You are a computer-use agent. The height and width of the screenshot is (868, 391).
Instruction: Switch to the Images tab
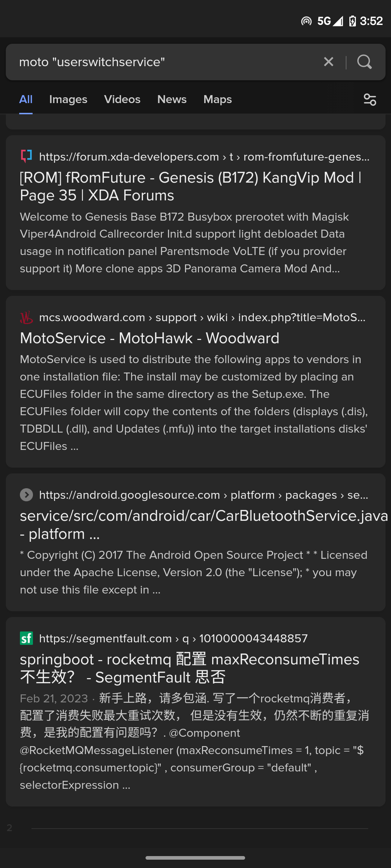coord(68,99)
